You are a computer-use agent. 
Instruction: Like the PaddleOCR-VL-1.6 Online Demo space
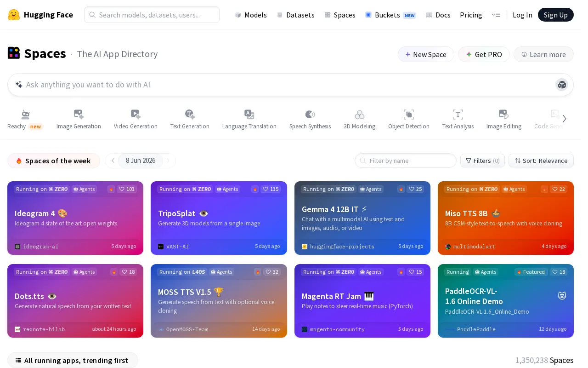point(559,272)
